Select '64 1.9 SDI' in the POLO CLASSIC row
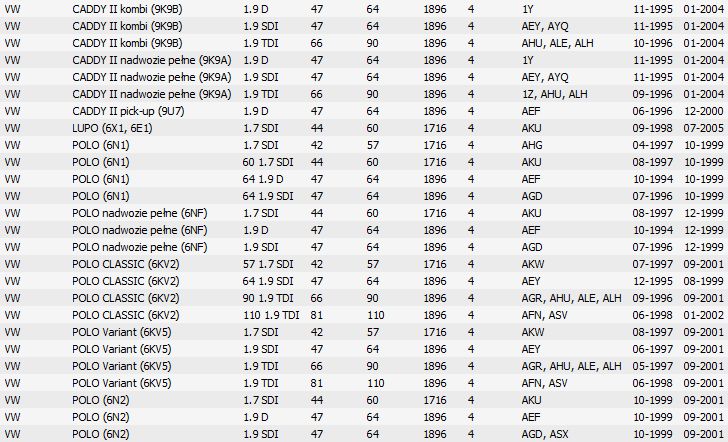This screenshot has width=728, height=442. point(268,281)
